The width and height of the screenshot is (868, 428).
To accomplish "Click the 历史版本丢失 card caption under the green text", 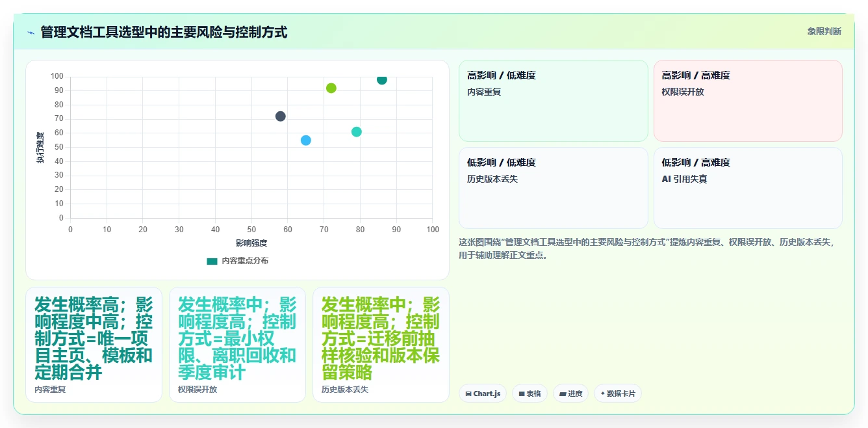I will 345,390.
